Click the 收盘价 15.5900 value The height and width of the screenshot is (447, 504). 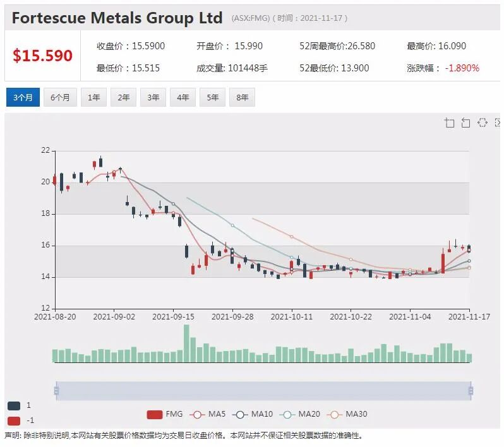pyautogui.click(x=148, y=46)
